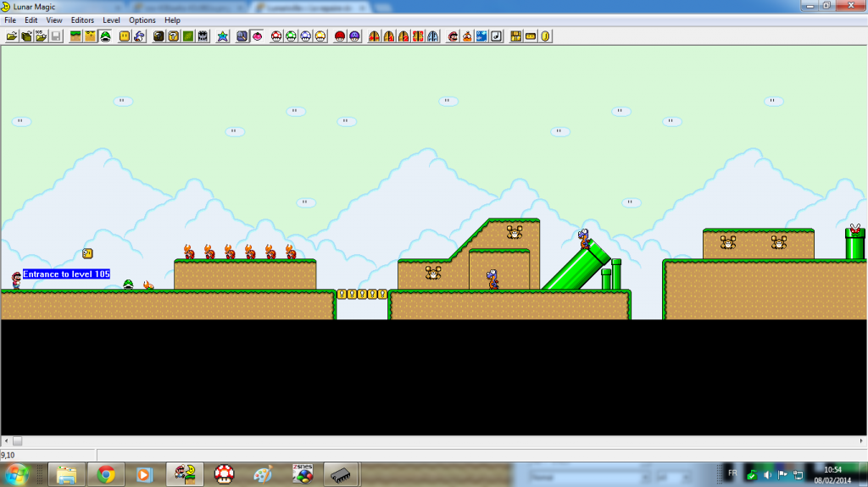Select the Piranha Plant on the pipe
This screenshot has width=868, height=487.
click(855, 230)
